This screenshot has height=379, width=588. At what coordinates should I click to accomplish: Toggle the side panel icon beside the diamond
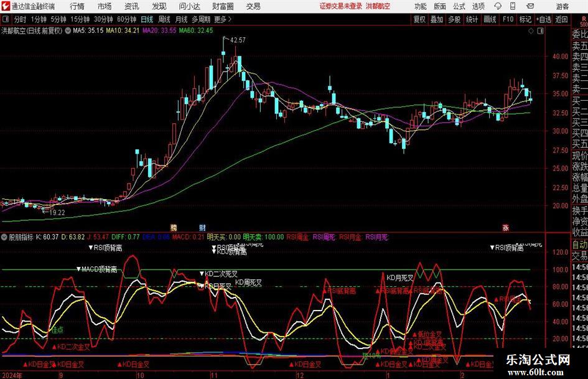540,30
